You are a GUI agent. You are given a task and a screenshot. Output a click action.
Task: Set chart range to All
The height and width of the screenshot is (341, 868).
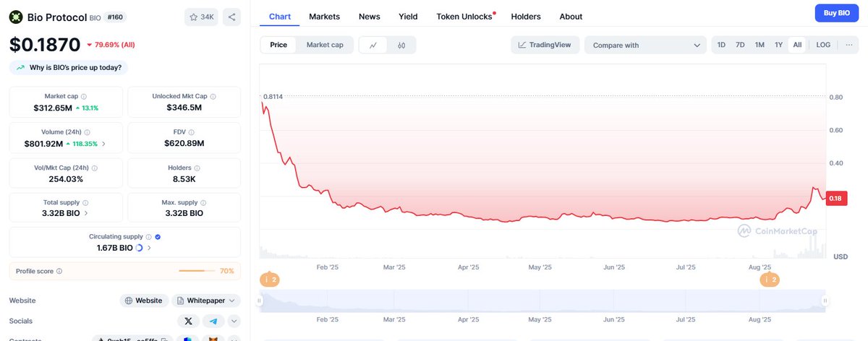[797, 45]
